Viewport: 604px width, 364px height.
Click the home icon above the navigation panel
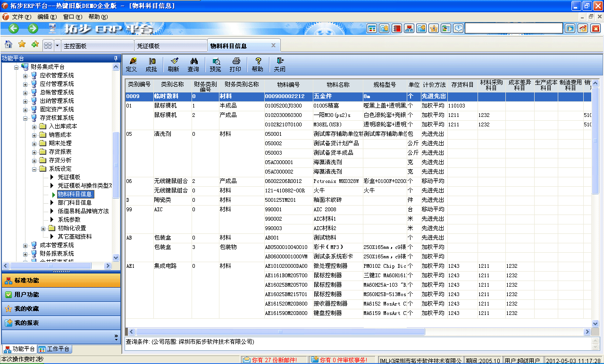[8, 44]
